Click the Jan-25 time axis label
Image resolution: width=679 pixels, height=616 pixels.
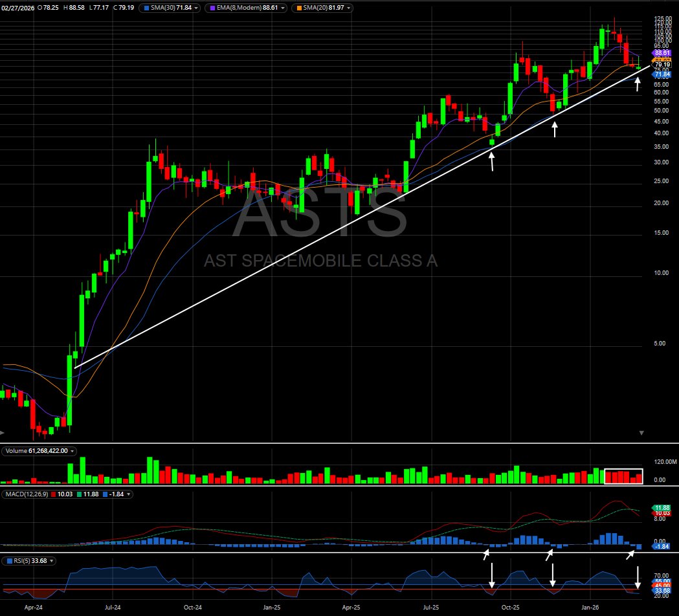click(271, 608)
